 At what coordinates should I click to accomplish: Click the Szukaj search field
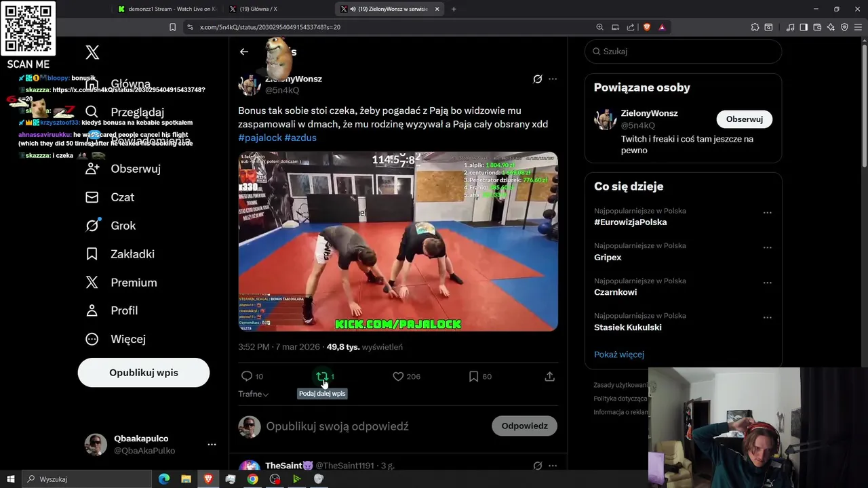[x=683, y=52]
